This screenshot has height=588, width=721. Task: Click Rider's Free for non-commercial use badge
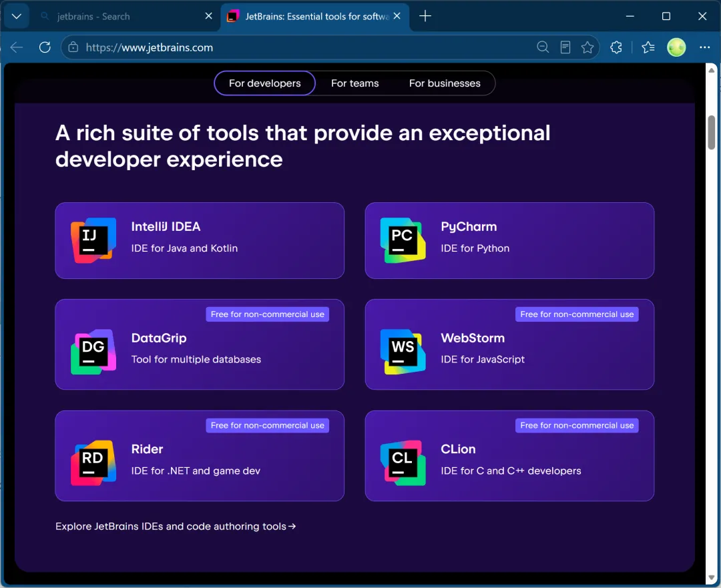[267, 426]
